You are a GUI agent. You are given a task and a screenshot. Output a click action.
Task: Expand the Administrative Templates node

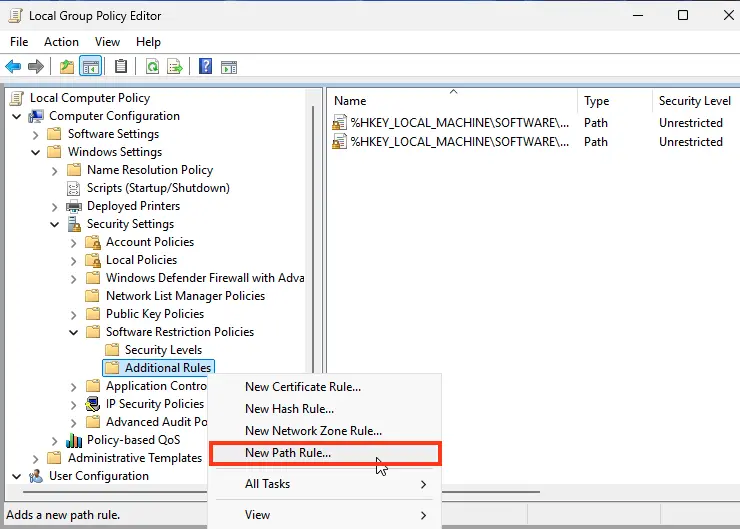pyautogui.click(x=36, y=458)
